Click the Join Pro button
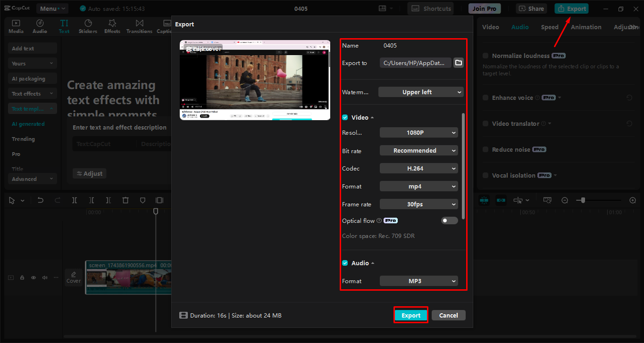Viewport: 644px width, 343px height. click(x=484, y=8)
